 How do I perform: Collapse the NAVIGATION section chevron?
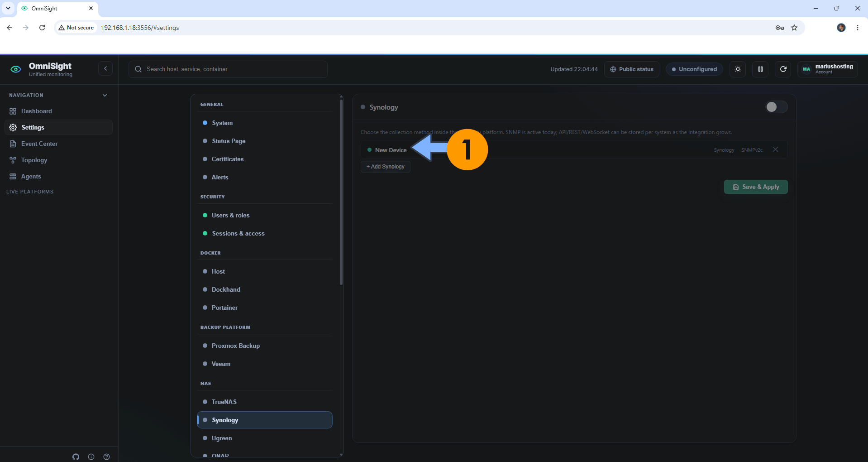[105, 95]
